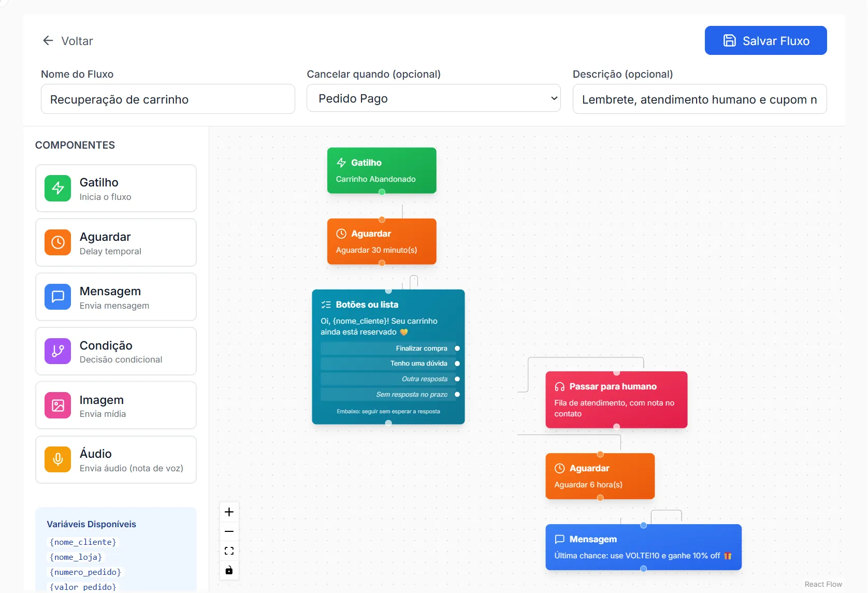Select the Aguardar component card title

coord(105,237)
